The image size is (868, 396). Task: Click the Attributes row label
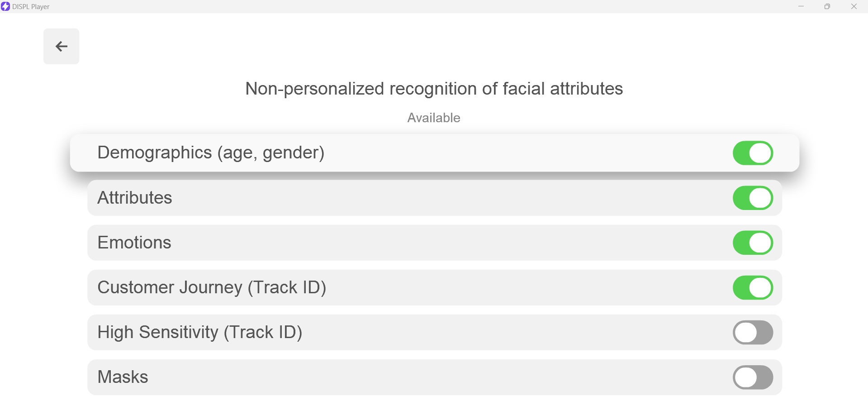(135, 198)
